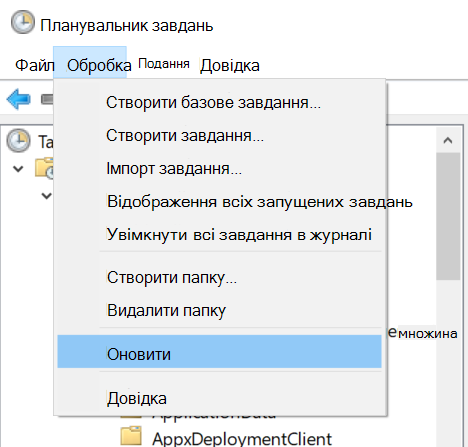Click the AppxDeploymentClient folder icon

click(131, 436)
